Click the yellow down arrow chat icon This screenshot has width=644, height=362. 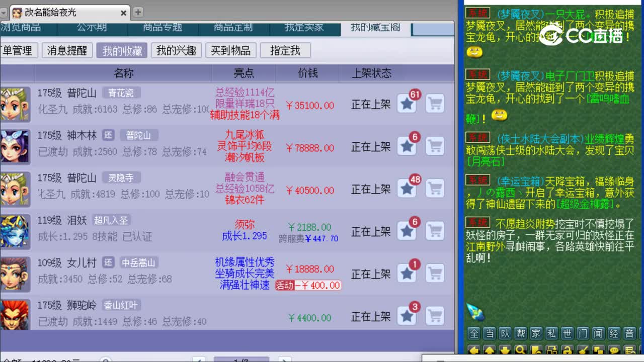(505, 350)
